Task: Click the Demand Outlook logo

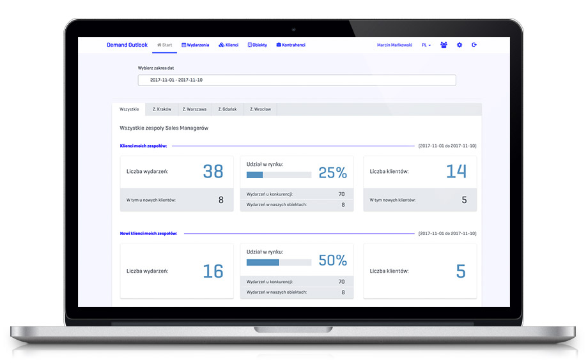Action: [127, 45]
